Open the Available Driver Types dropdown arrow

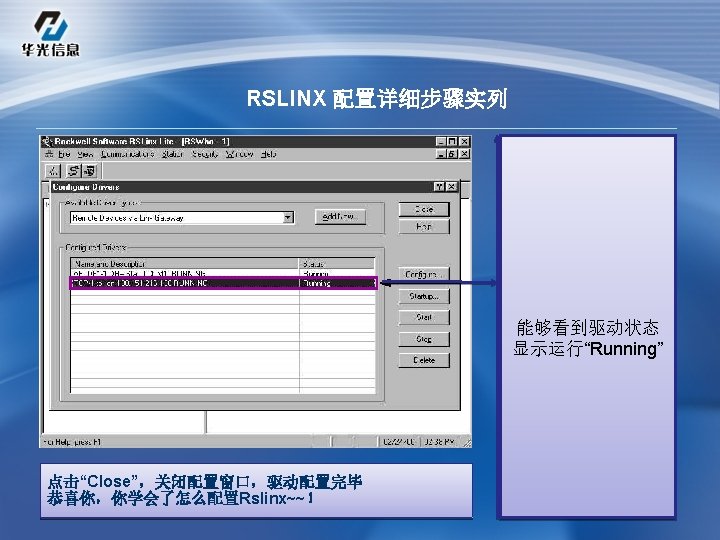click(288, 217)
